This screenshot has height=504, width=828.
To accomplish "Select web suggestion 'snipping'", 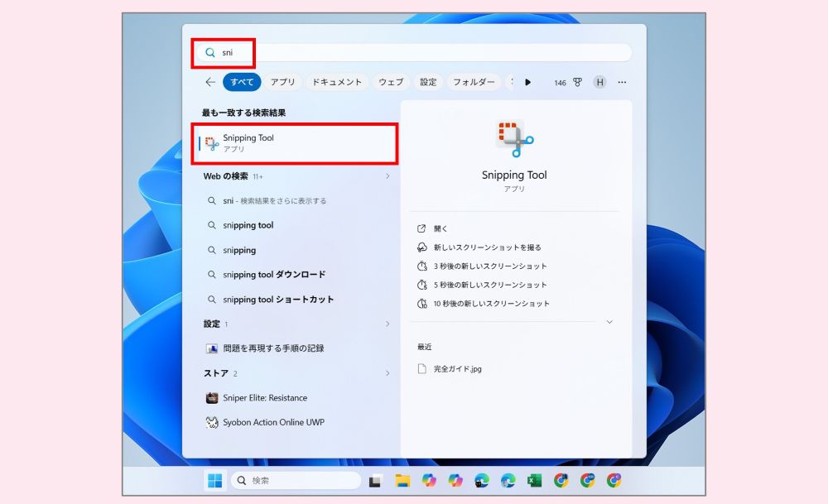I will tap(239, 250).
